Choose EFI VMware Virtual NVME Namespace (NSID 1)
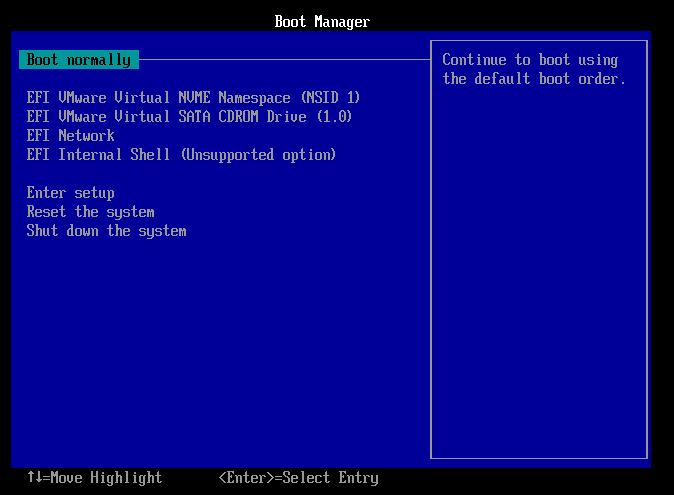Image resolution: width=674 pixels, height=495 pixels. click(x=193, y=98)
